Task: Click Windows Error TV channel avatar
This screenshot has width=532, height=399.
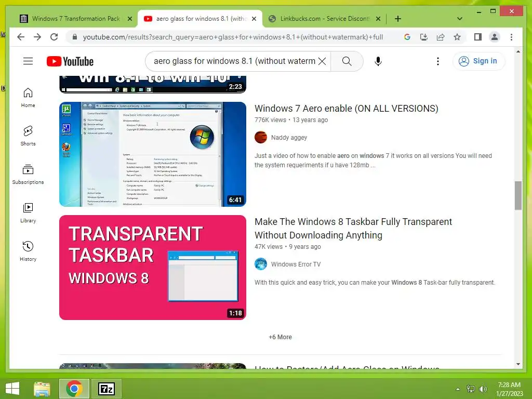Action: (261, 264)
